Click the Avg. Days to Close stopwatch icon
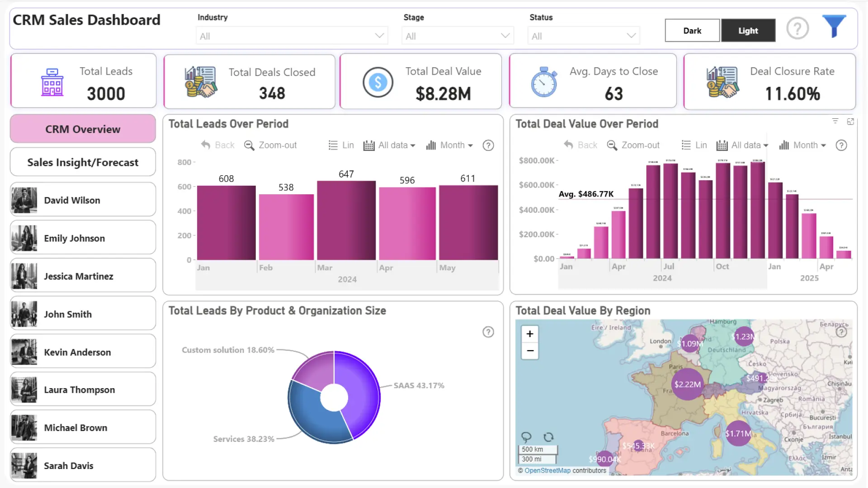 pyautogui.click(x=544, y=82)
